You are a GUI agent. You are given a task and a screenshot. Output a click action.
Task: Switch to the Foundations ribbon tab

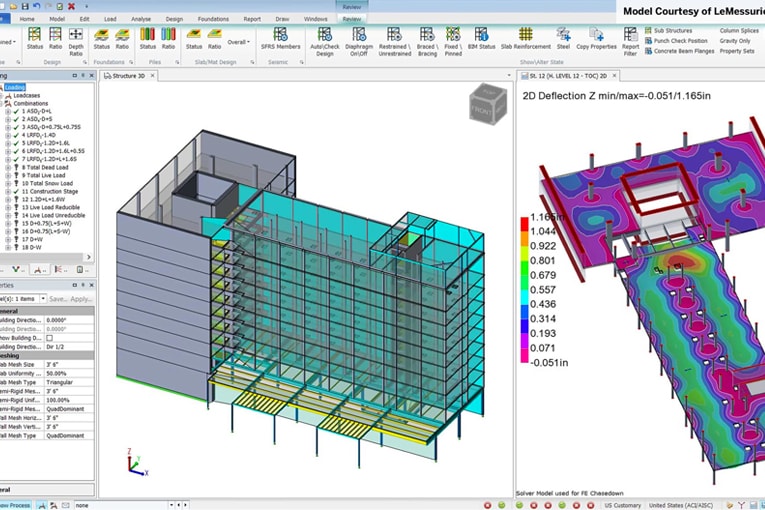point(211,19)
